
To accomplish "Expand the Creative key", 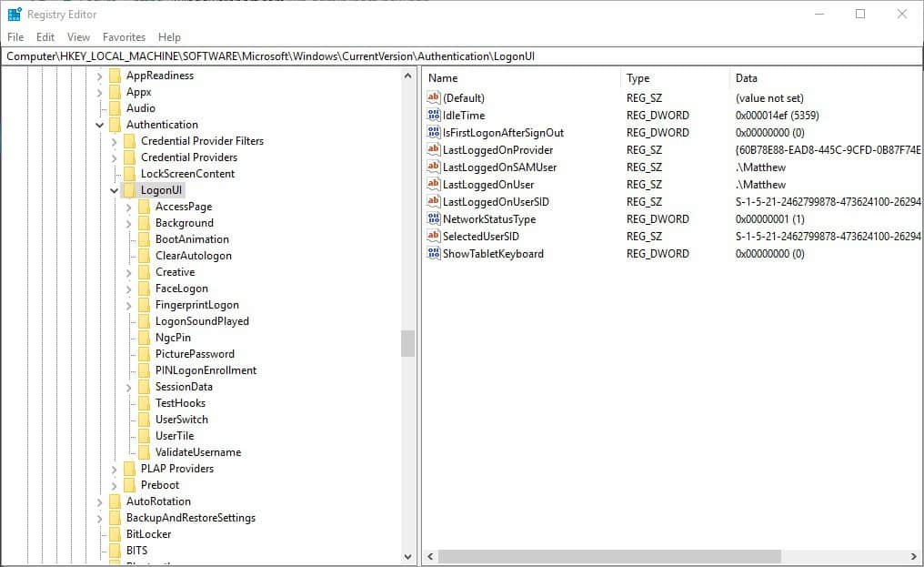I will click(x=128, y=273).
